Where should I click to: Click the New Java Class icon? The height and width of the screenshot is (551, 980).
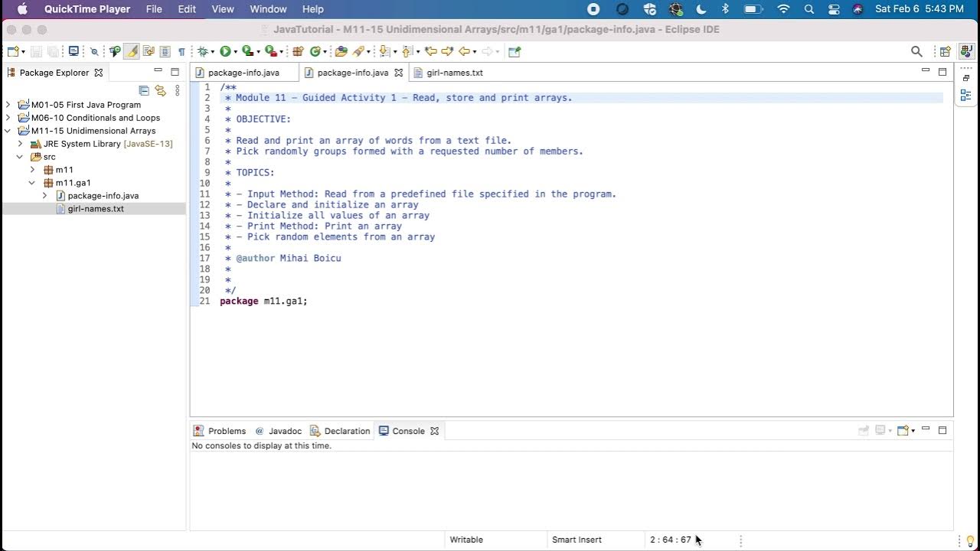pyautogui.click(x=315, y=51)
